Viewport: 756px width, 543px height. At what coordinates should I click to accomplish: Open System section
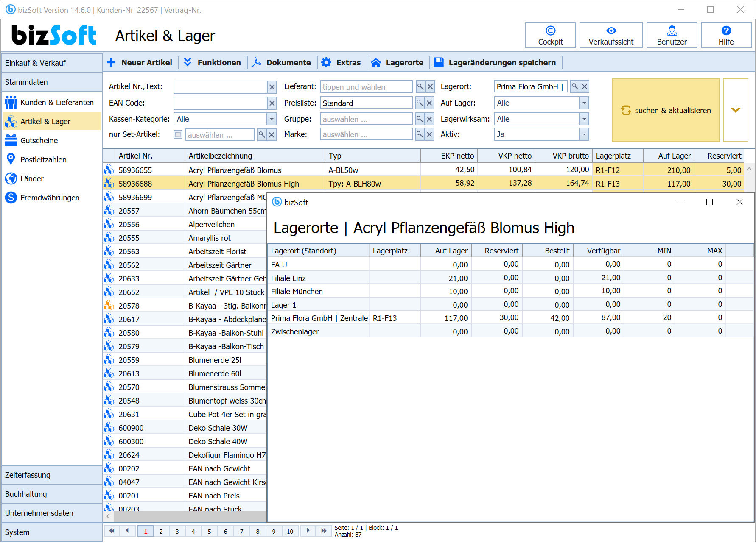52,532
